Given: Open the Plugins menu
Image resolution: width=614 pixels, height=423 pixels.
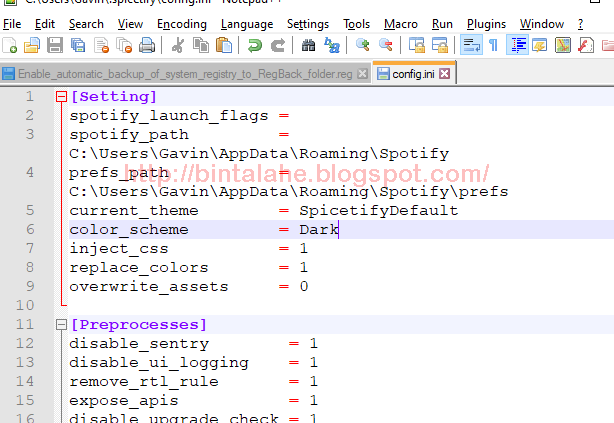Looking at the screenshot, I should 486,24.
